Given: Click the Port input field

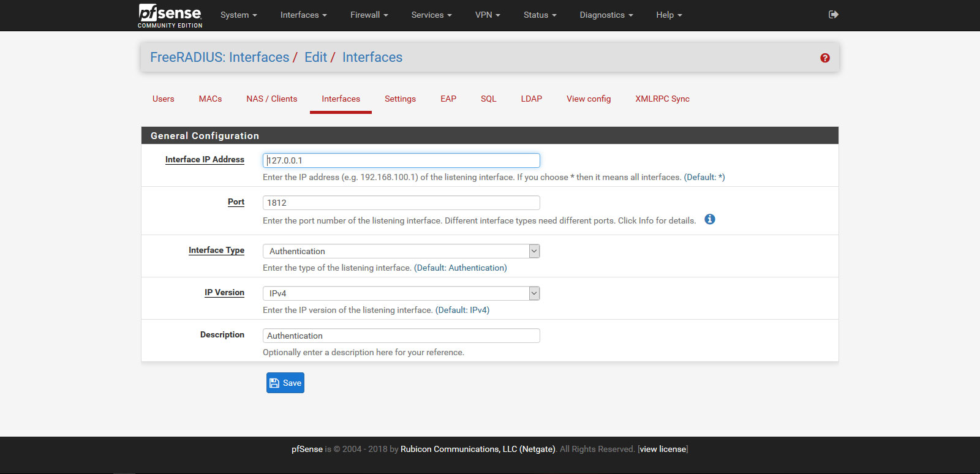Looking at the screenshot, I should (401, 203).
